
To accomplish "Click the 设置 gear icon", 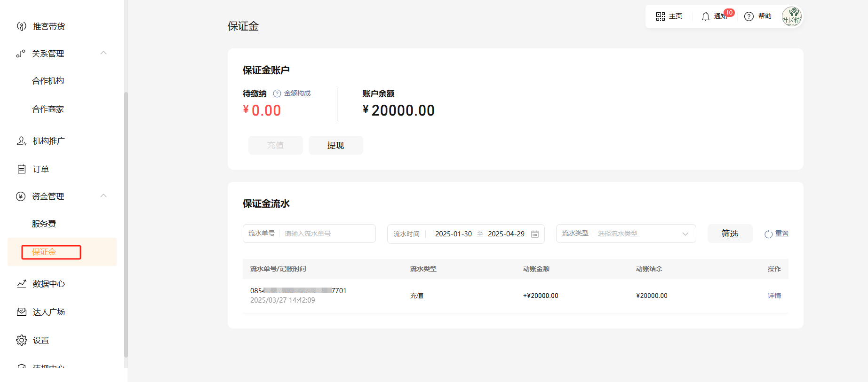I will (22, 340).
